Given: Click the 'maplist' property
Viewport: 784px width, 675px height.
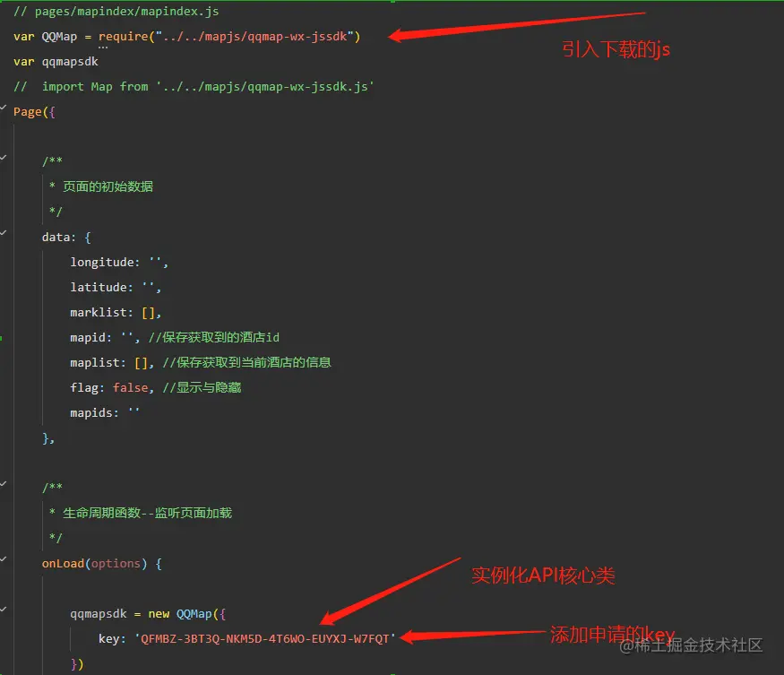Looking at the screenshot, I should pyautogui.click(x=95, y=362).
